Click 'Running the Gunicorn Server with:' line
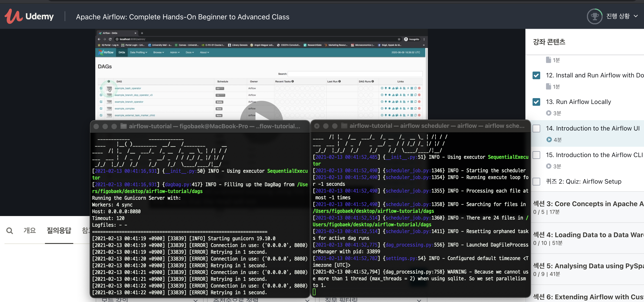The height and width of the screenshot is (302, 644). pyautogui.click(x=136, y=198)
